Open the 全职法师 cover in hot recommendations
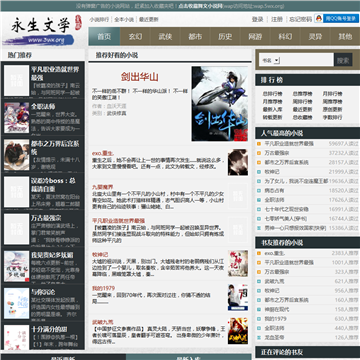 point(16,118)
